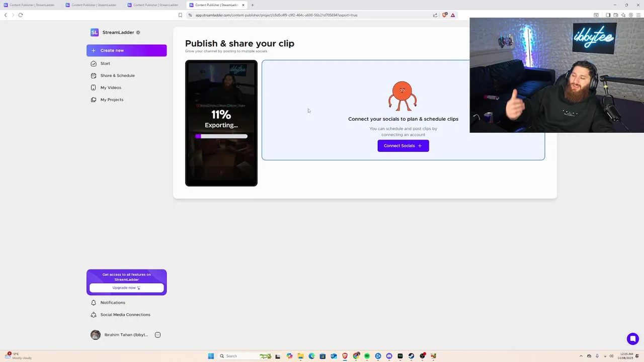
Task: Click the browser back arrow
Action: click(6, 15)
